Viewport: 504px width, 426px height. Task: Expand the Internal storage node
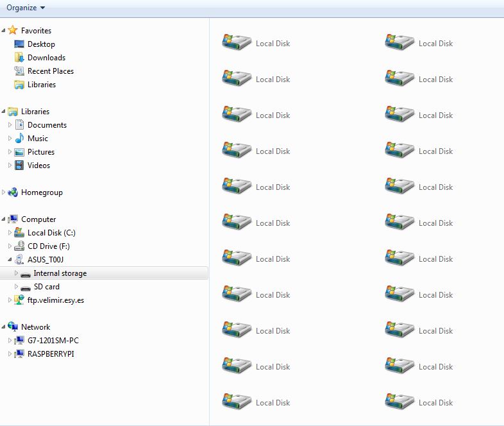click(x=16, y=273)
